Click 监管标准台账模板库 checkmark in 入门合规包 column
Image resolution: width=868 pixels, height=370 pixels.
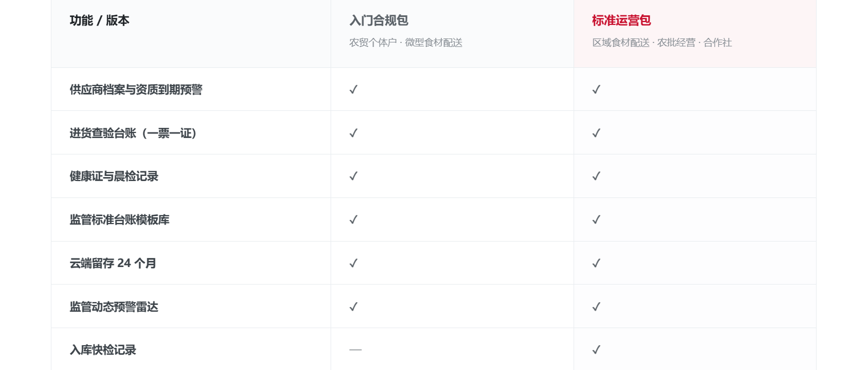pyautogui.click(x=354, y=220)
